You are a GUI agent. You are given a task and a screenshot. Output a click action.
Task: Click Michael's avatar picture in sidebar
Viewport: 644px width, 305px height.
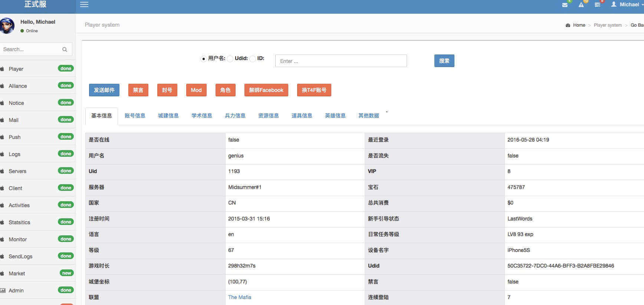coord(7,26)
